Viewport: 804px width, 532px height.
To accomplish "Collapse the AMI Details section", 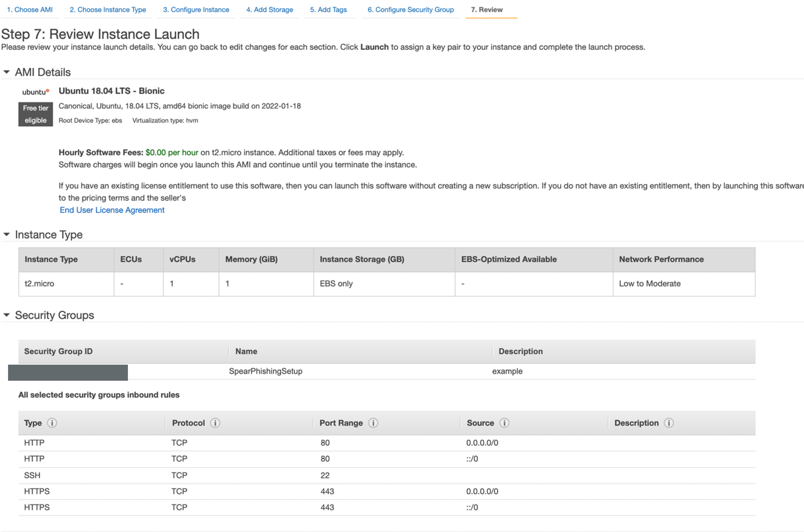I will [x=7, y=72].
